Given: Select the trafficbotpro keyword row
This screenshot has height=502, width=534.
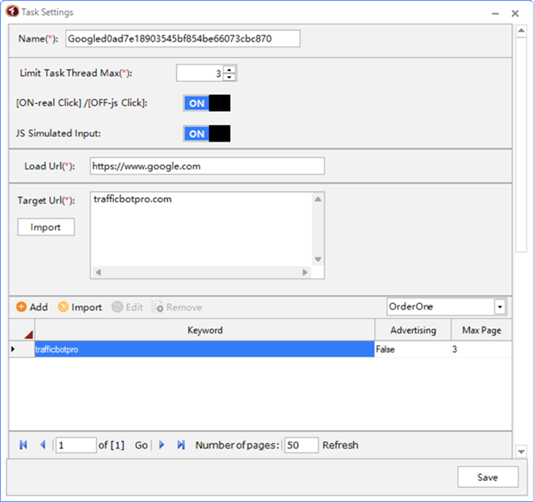Looking at the screenshot, I should click(204, 349).
